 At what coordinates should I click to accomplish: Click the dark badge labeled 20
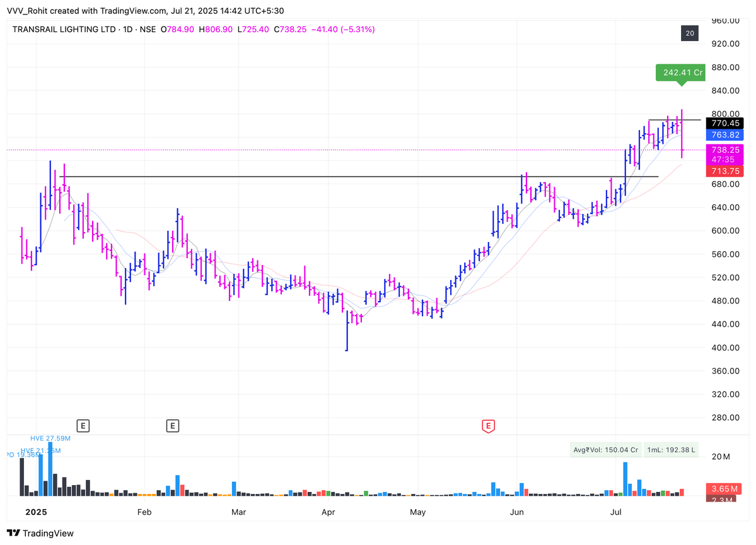(x=689, y=33)
